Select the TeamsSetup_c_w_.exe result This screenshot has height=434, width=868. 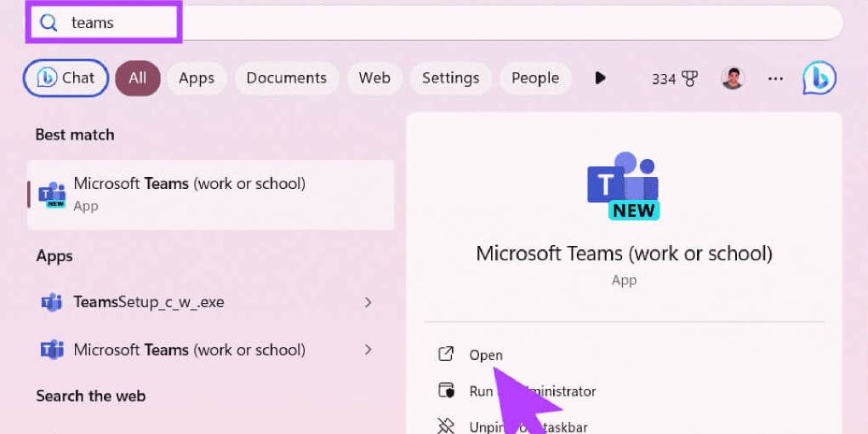pos(210,302)
